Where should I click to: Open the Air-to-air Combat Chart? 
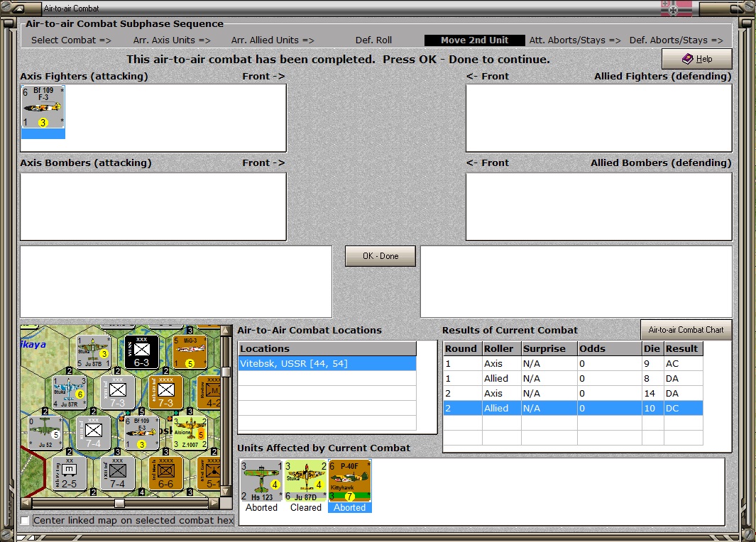click(x=686, y=330)
